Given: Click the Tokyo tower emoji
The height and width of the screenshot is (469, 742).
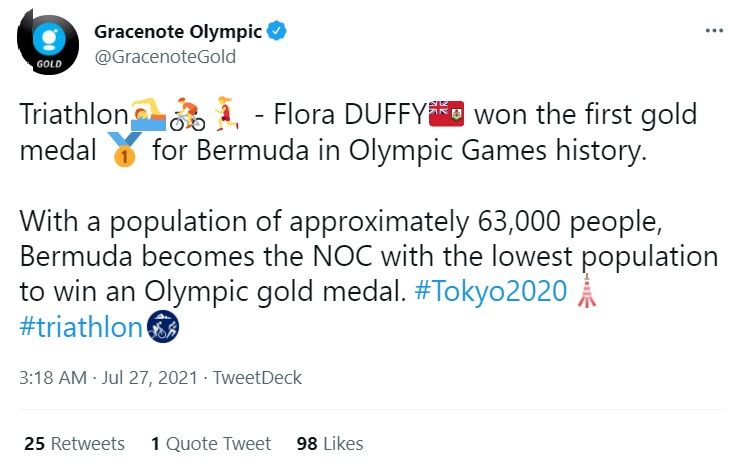Looking at the screenshot, I should click(587, 291).
